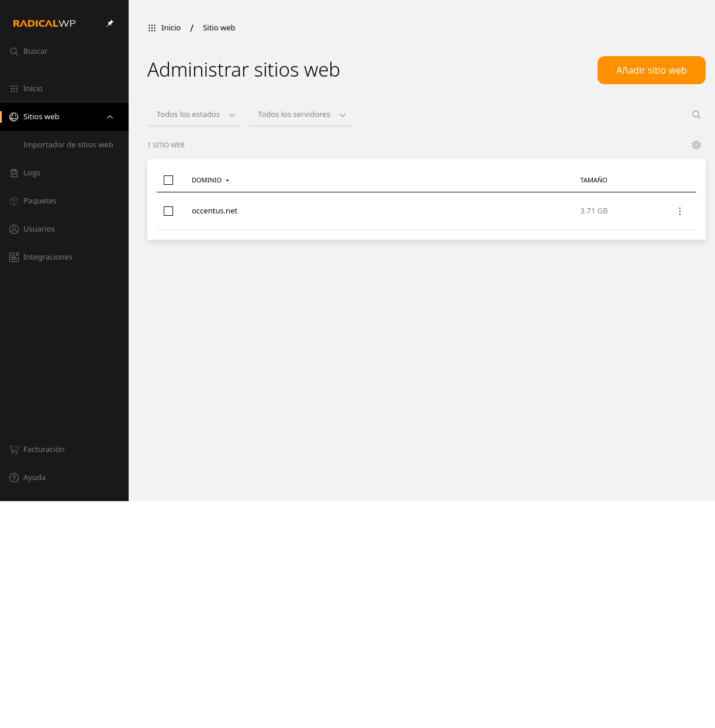Open the Buscar search in sidebar
Image resolution: width=715 pixels, height=728 pixels.
[x=35, y=51]
